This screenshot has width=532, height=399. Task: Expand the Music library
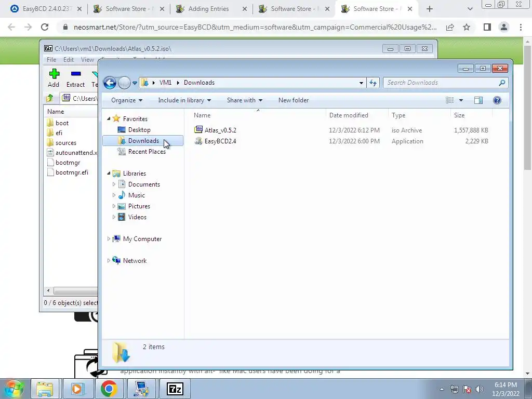coord(114,195)
